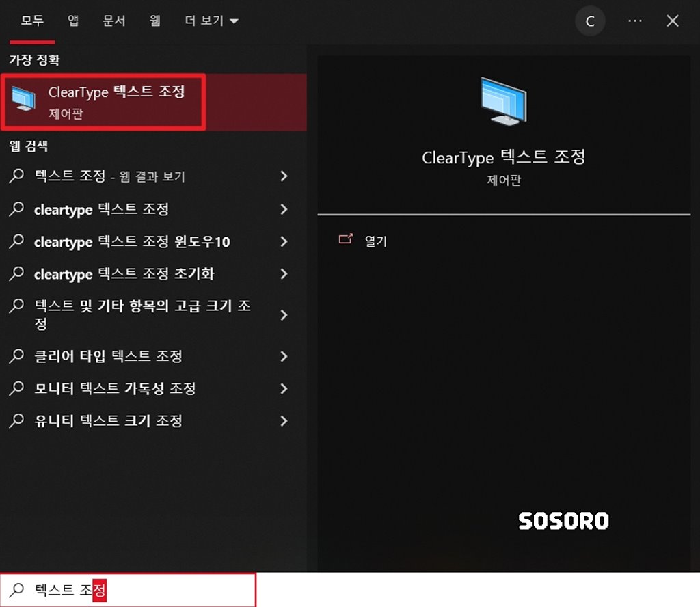Expand the arrow for 텍스트 및 기타 항목의 고급 크기 조정
Viewport: 700px width, 607px height.
pos(284,315)
